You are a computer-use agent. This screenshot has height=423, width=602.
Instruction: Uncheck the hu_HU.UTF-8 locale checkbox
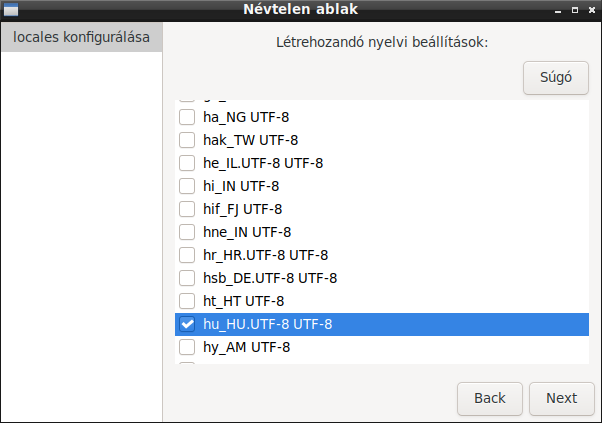click(187, 324)
